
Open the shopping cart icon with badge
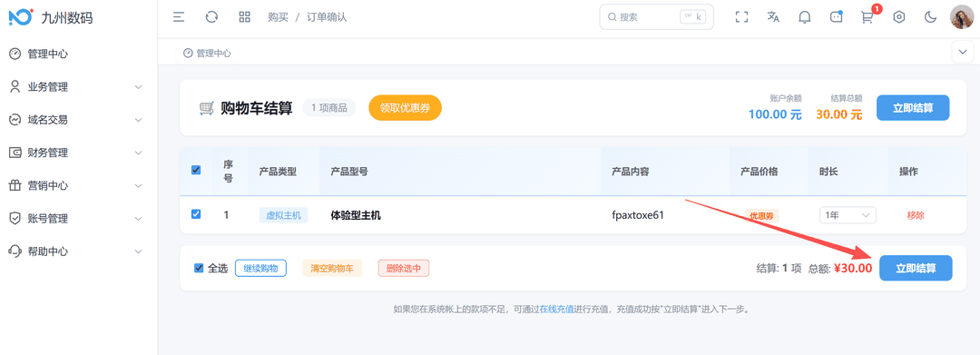click(867, 17)
